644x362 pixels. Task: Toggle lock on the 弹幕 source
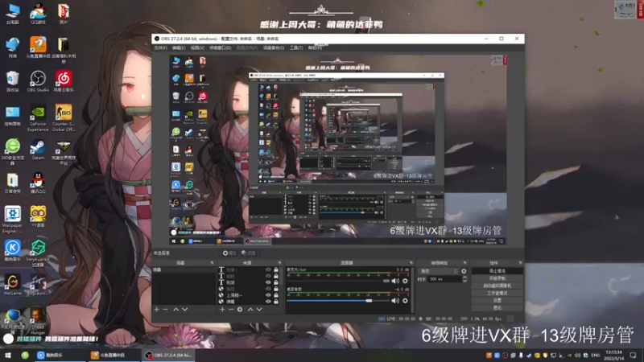(x=276, y=301)
